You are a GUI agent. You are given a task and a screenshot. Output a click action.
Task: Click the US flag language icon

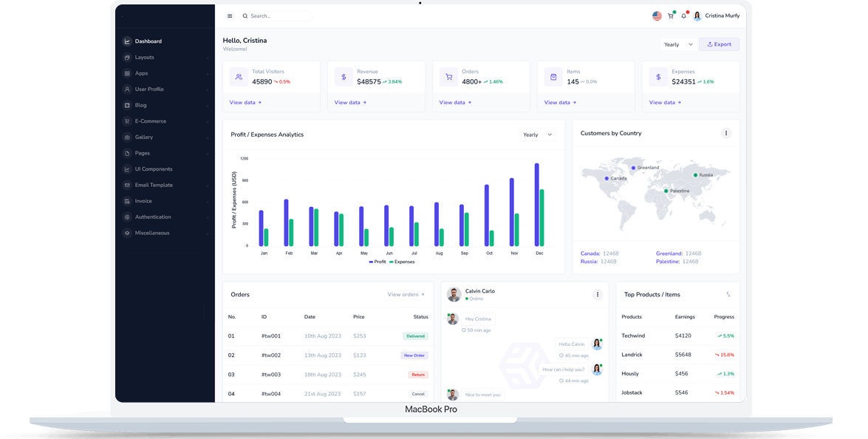pos(657,16)
